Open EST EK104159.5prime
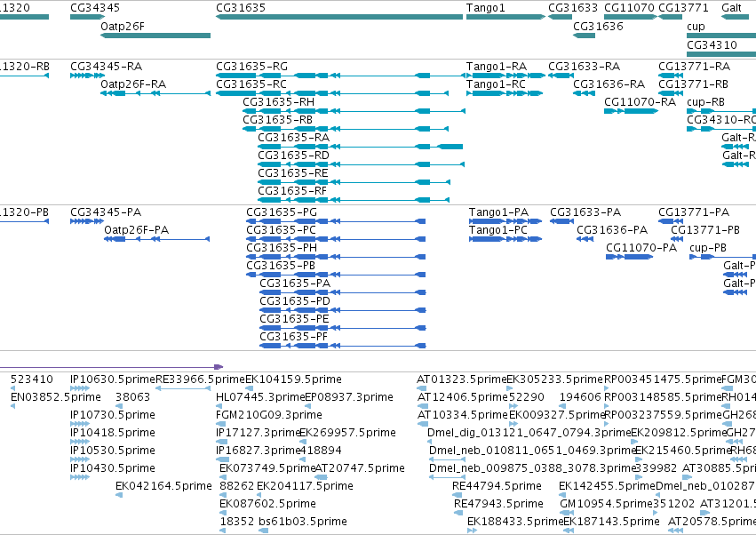The height and width of the screenshot is (535, 756). (x=250, y=388)
